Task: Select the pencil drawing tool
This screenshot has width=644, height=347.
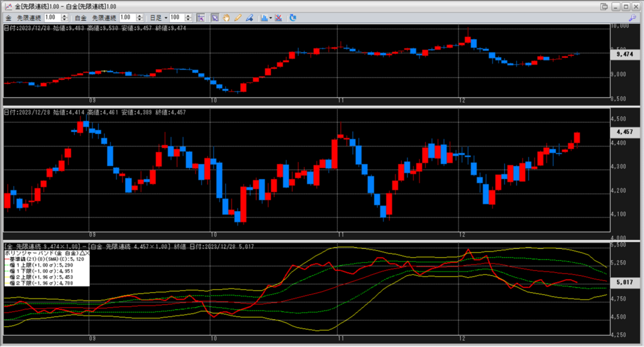Action: [x=237, y=18]
